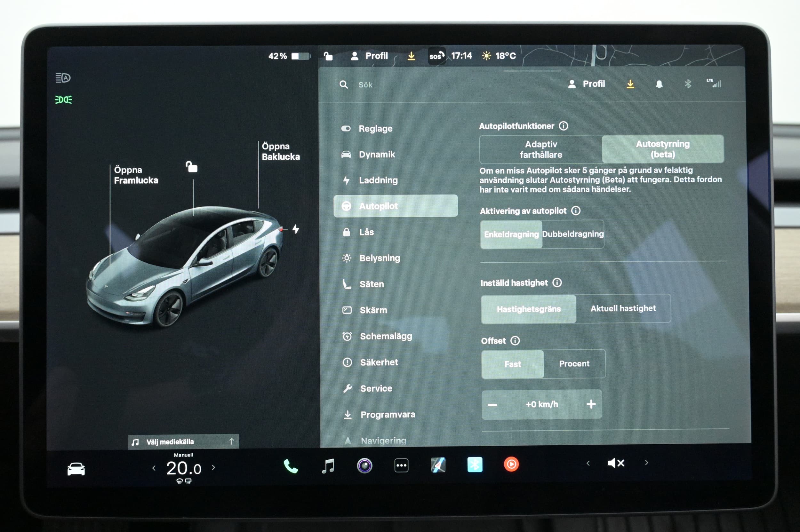Open Bluetooth settings from header icon
The height and width of the screenshot is (532, 800).
click(688, 84)
